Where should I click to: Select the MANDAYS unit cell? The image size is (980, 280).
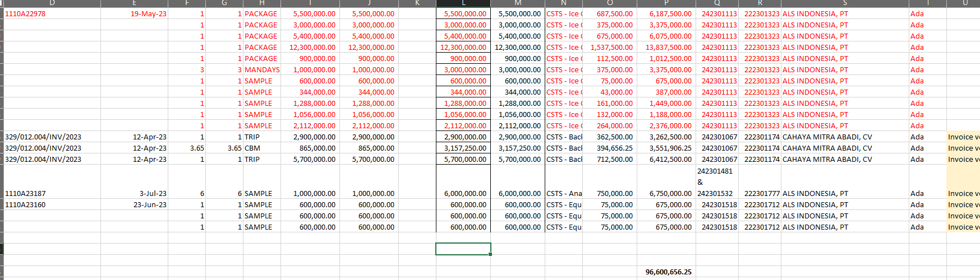[261, 70]
